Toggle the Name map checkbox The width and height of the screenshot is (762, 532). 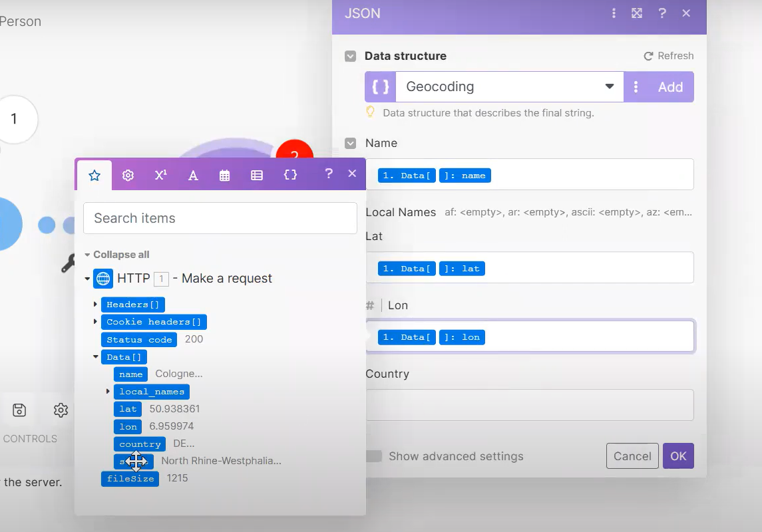[350, 143]
